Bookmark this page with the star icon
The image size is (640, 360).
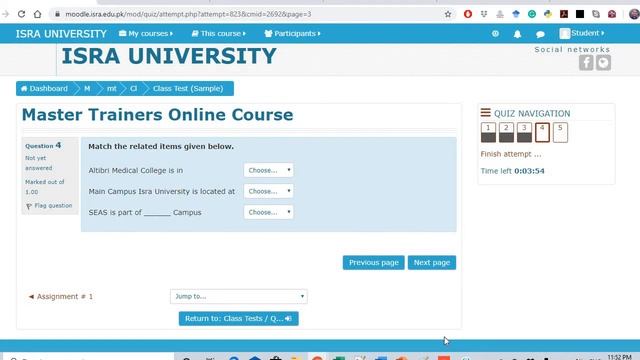[x=448, y=14]
